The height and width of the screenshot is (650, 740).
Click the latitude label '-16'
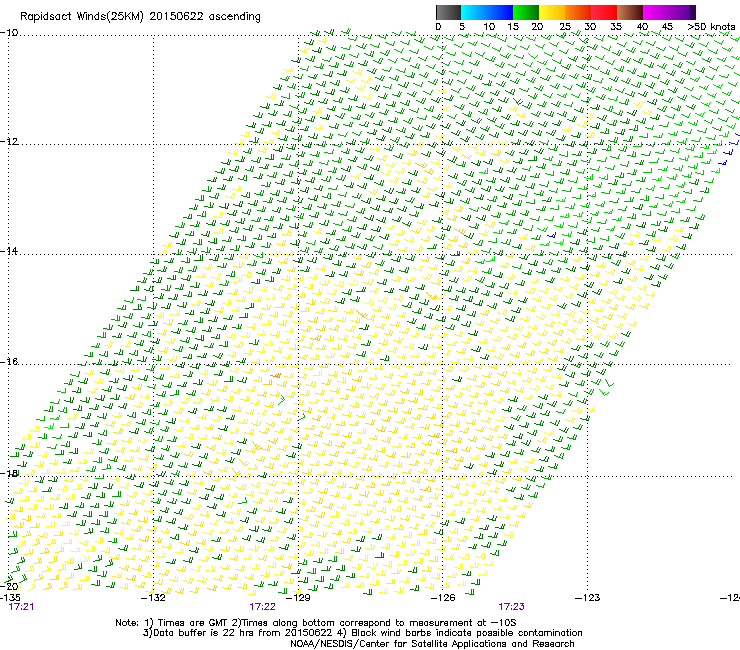[9, 362]
